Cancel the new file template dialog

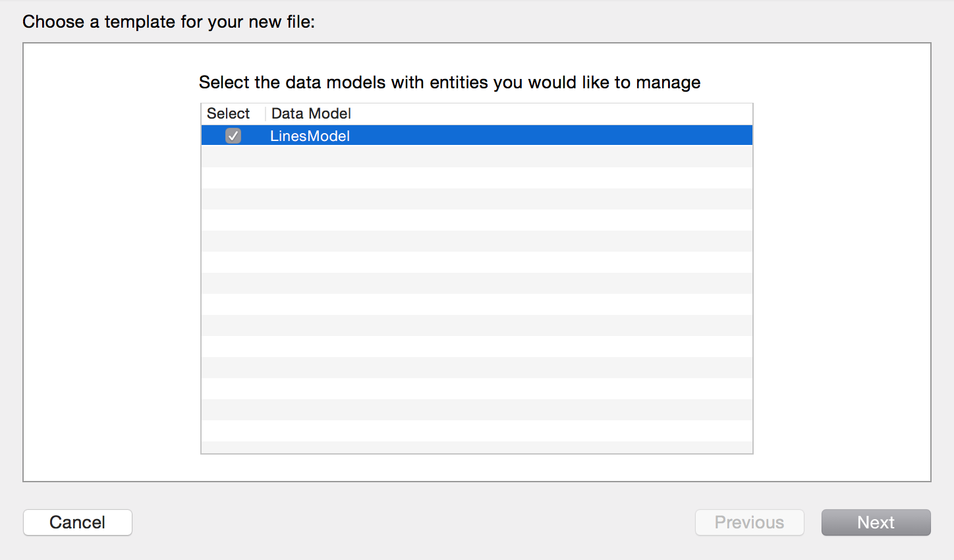[78, 522]
